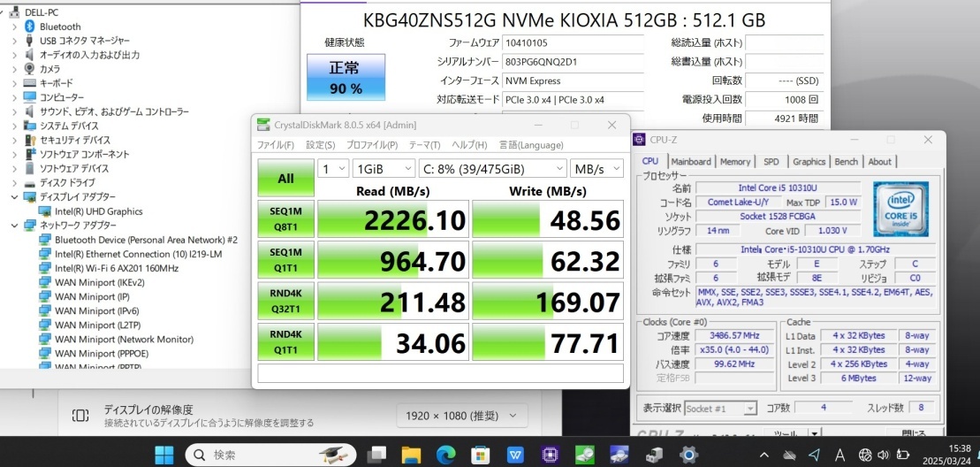Screen dimensions: 980x467
Task: Click the Bluetooth icon in Device Manager tree
Action: (29, 27)
